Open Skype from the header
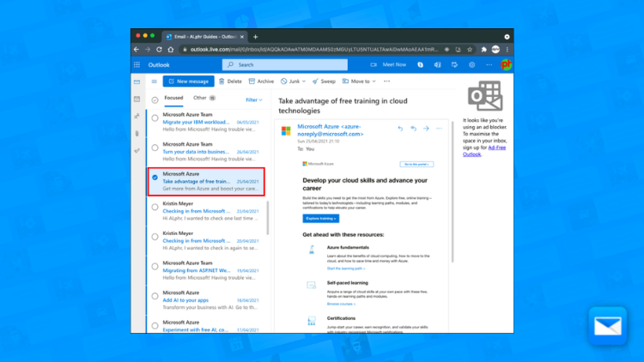Image resolution: width=644 pixels, height=362 pixels. (x=420, y=65)
